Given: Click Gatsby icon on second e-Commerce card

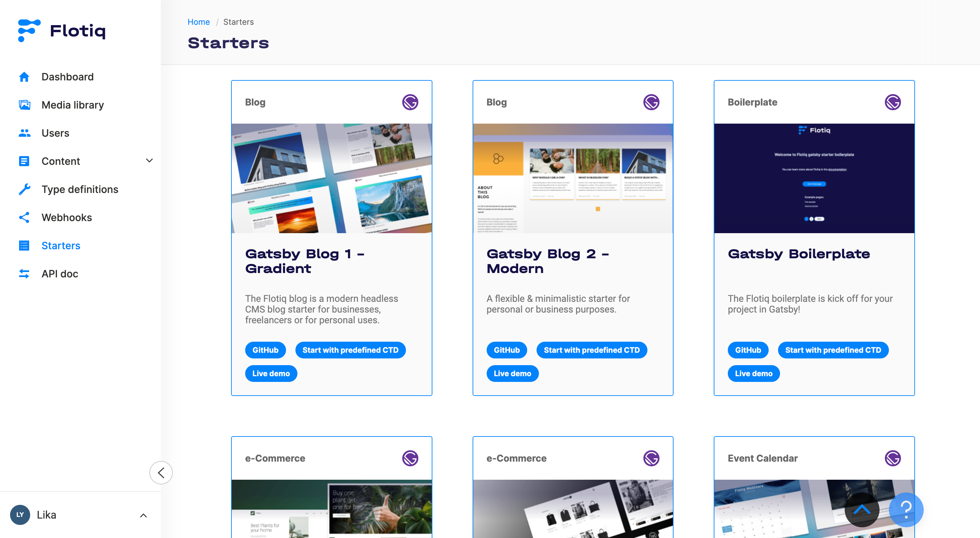Looking at the screenshot, I should 651,458.
